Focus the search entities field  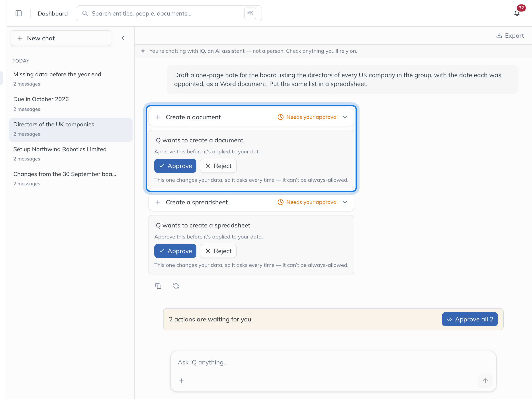[169, 13]
